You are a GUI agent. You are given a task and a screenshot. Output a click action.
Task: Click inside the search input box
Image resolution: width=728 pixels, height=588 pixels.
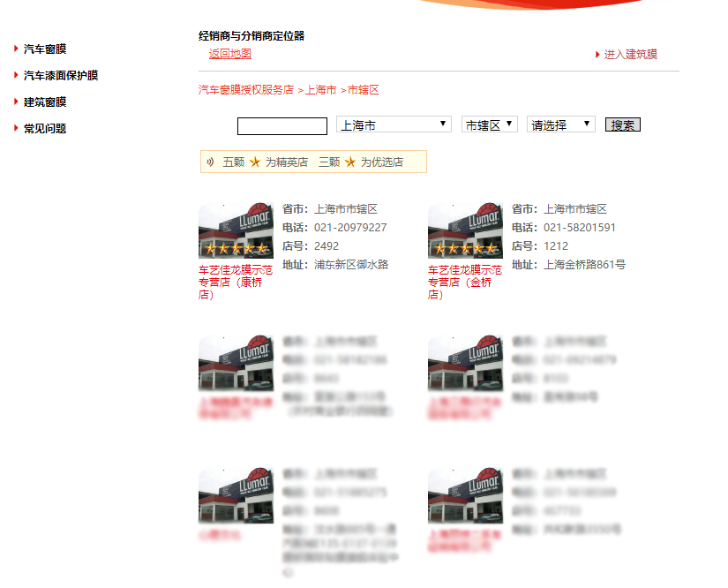[281, 124]
